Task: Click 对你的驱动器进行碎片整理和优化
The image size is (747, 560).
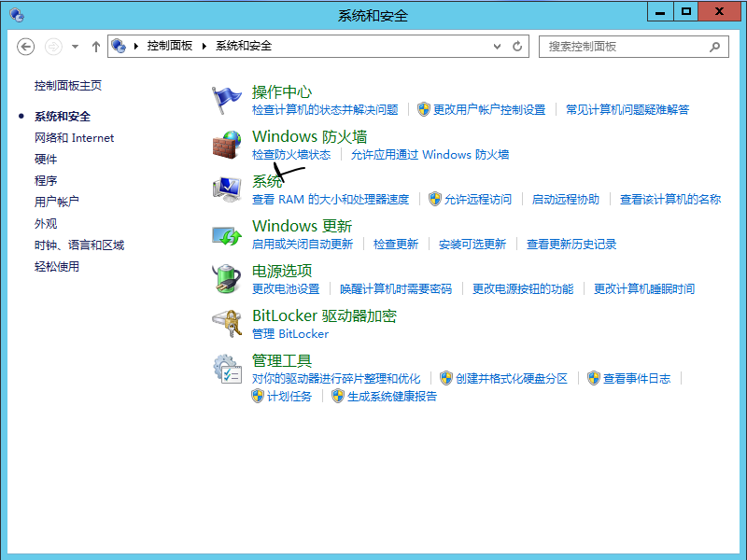Action: (336, 379)
